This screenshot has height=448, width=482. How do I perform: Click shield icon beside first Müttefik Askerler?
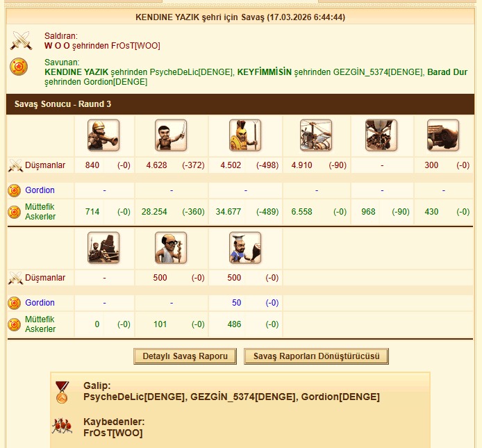(14, 212)
